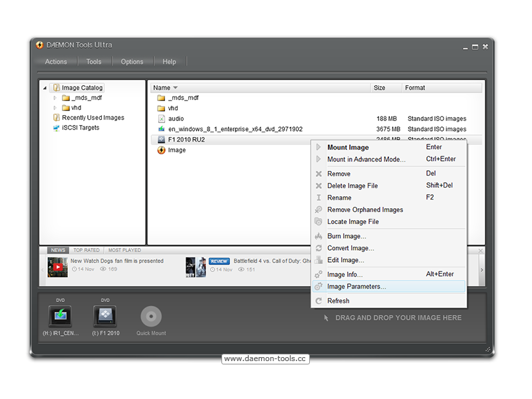Open the Actions menu
The image size is (532, 399).
click(x=56, y=62)
